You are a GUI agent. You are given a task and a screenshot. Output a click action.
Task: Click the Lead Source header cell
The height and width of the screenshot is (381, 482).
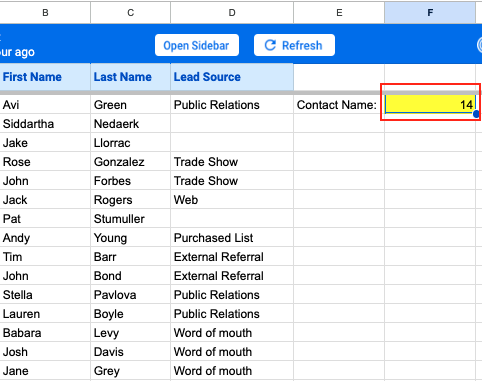point(232,77)
